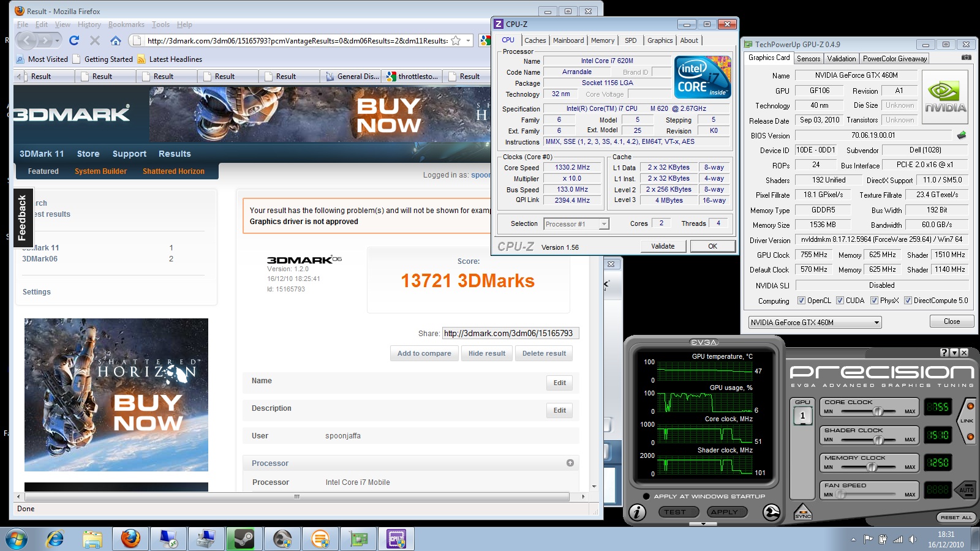Reload the page in Firefox
The height and width of the screenshot is (551, 980).
[74, 40]
